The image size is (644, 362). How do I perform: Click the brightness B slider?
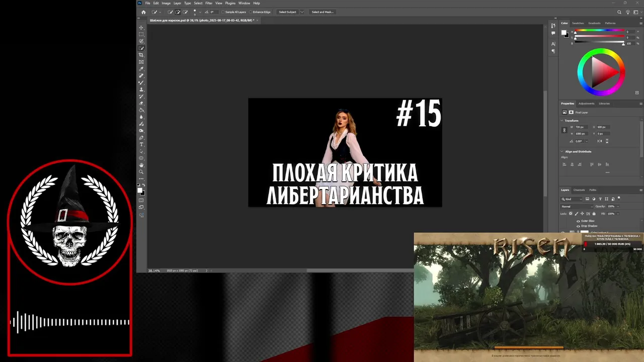point(600,43)
